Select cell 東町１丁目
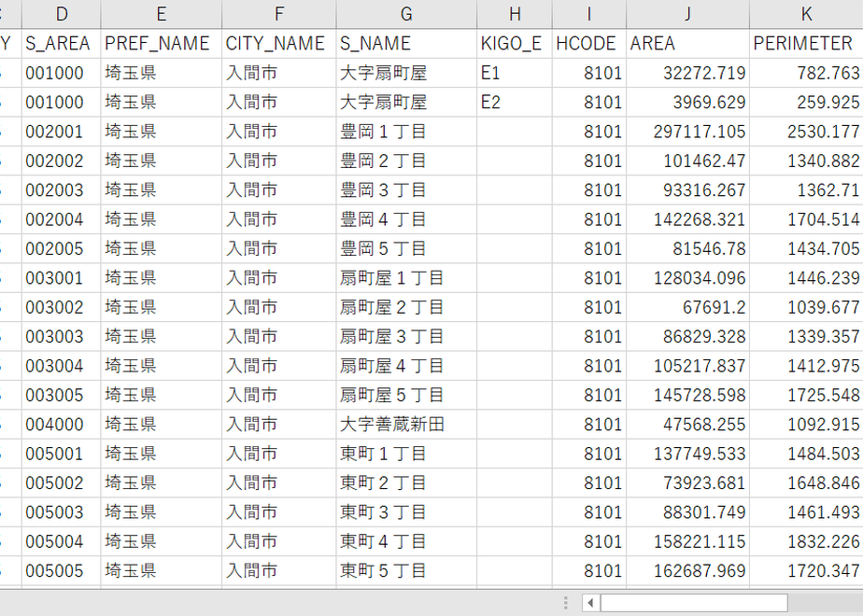This screenshot has width=863, height=616. (x=406, y=454)
